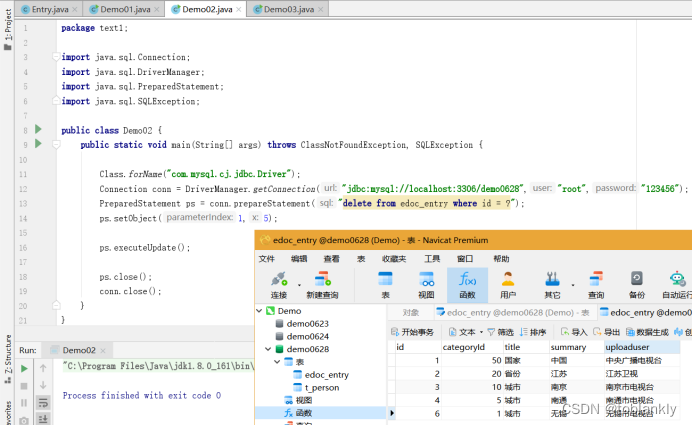Run main method from gutter arrow
Image resolution: width=692 pixels, height=426 pixels.
[x=38, y=144]
